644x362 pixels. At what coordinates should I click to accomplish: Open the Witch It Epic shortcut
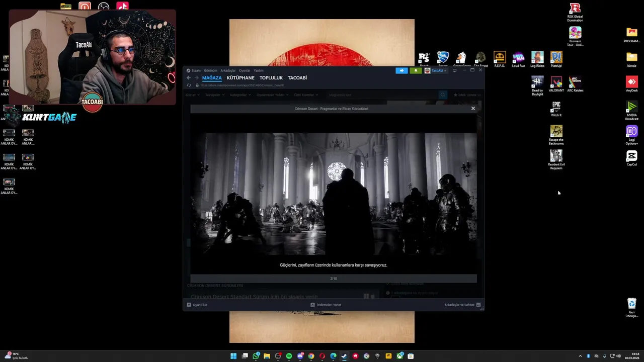556,109
